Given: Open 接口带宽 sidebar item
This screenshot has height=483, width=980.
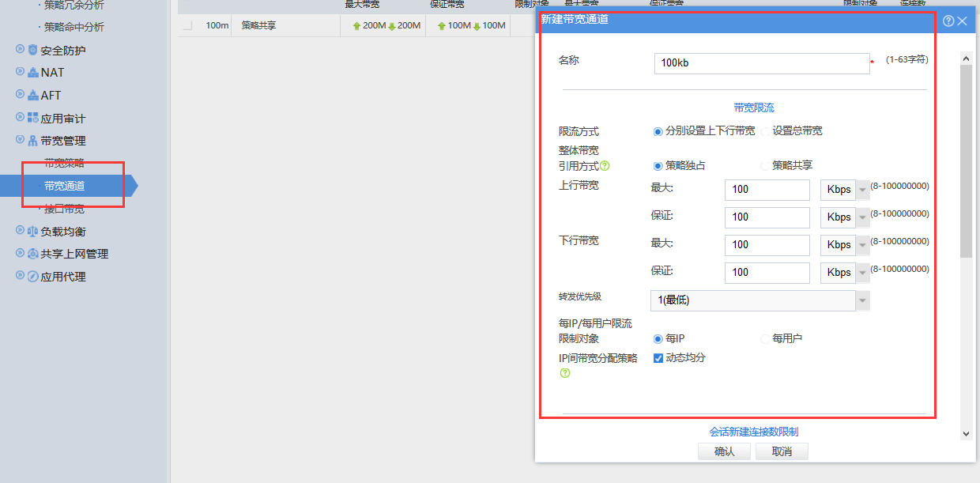Looking at the screenshot, I should [x=64, y=209].
